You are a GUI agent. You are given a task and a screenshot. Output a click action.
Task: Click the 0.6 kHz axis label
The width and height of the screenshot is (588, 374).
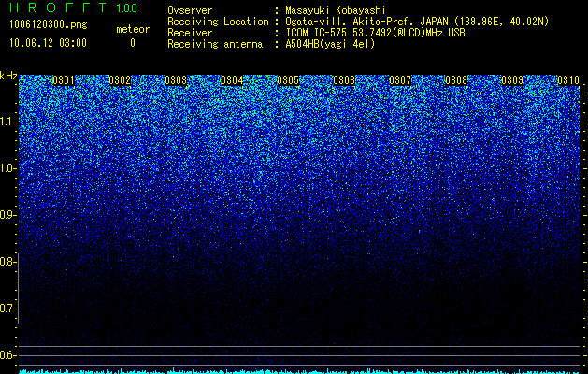[x=7, y=355]
